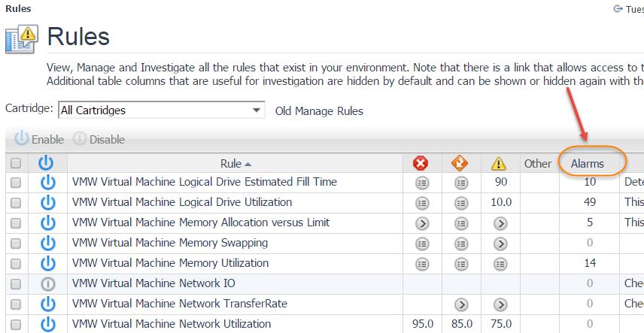Click power icon for Memory Swapping rule

coord(48,243)
